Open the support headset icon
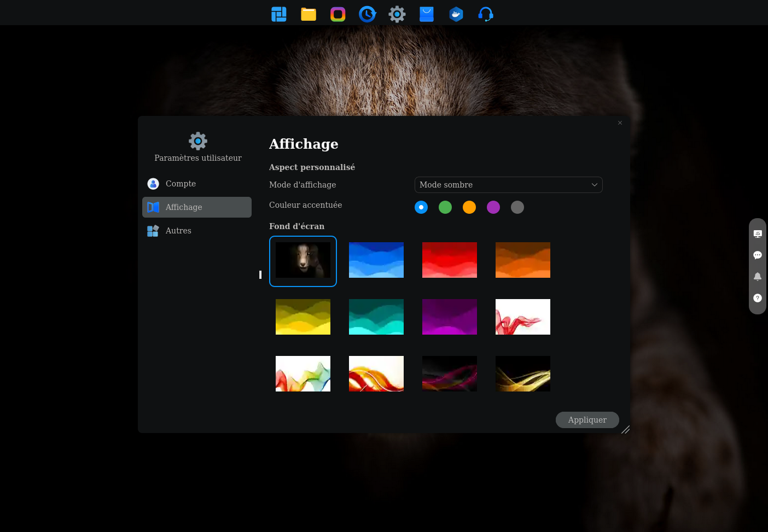The height and width of the screenshot is (532, 768). (486, 14)
